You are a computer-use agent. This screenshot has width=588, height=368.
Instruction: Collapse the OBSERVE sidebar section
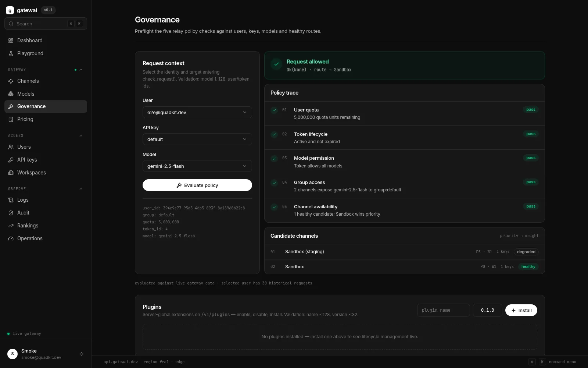[x=81, y=189]
